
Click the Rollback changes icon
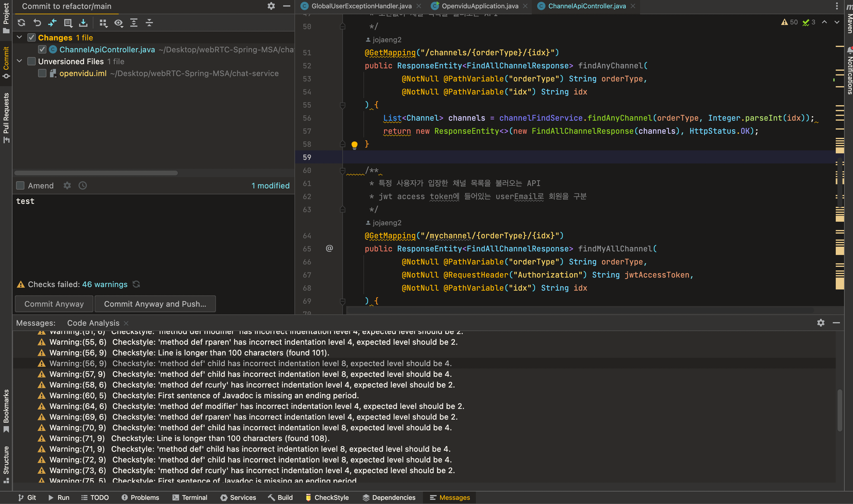pos(37,23)
